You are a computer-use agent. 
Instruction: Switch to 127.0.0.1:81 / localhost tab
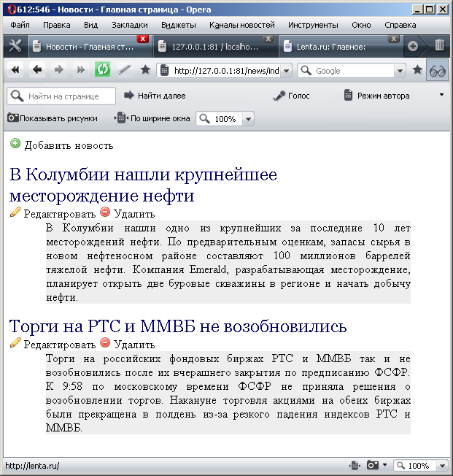click(215, 47)
